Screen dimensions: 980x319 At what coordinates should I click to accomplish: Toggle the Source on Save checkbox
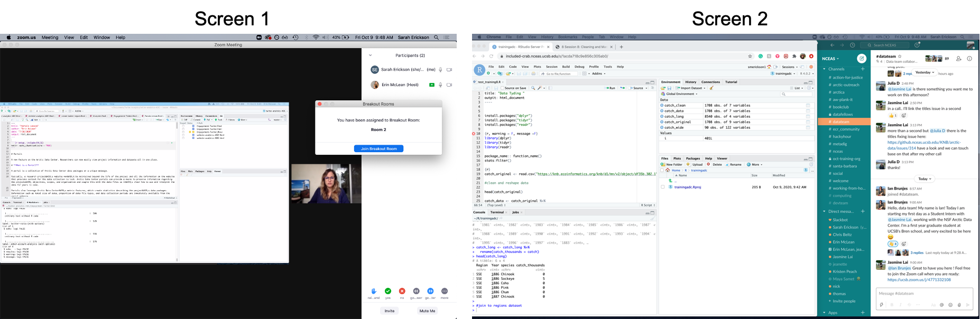click(502, 88)
